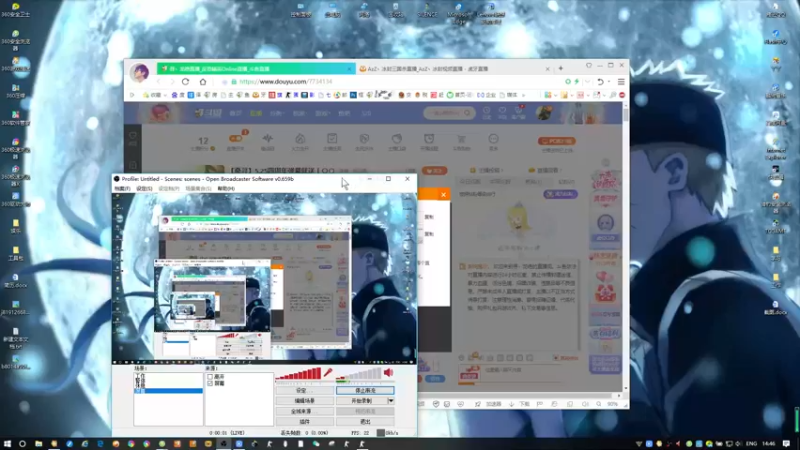Click the shopping cart icon in streamer toolbar
The image size is (800, 450).
[461, 139]
